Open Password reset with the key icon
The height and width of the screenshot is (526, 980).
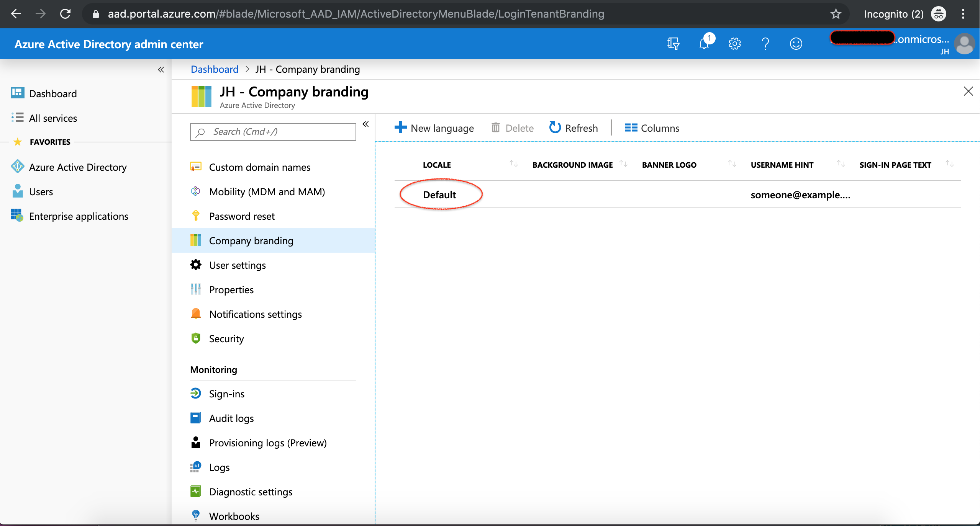click(x=242, y=216)
